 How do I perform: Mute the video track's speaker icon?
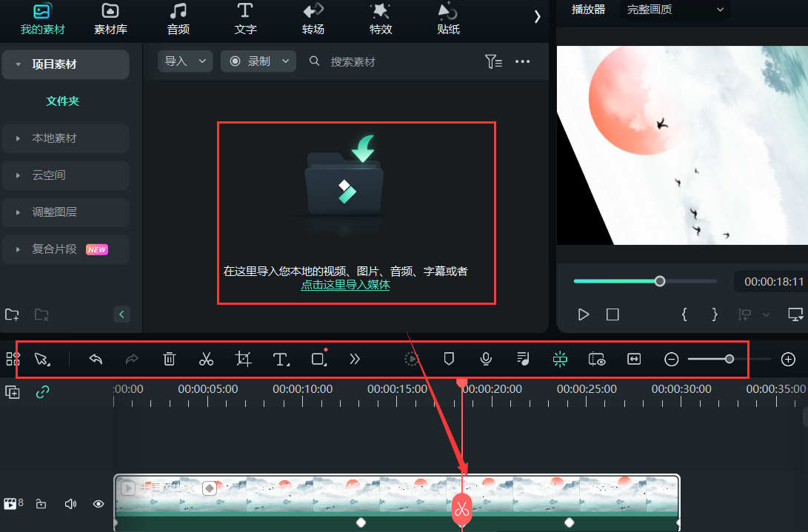pos(70,503)
